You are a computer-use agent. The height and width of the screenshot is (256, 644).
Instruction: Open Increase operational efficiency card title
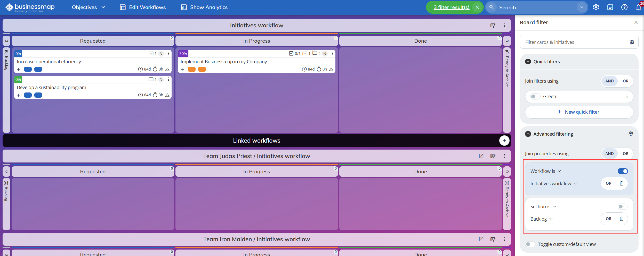[49, 61]
